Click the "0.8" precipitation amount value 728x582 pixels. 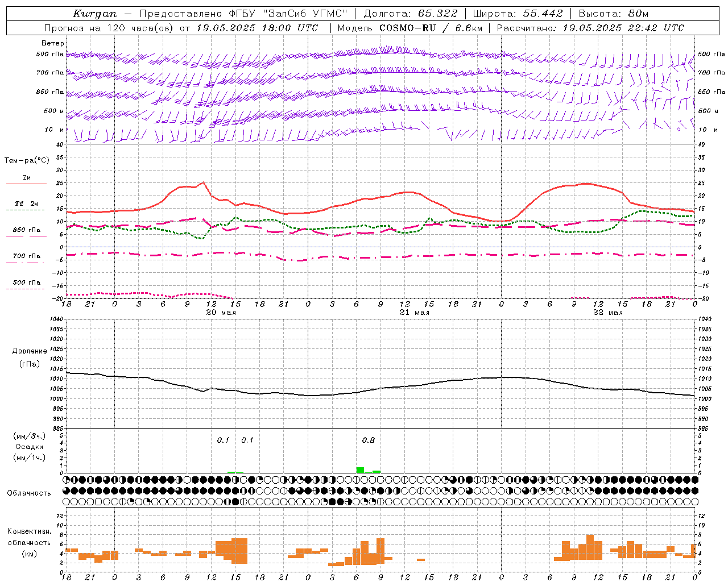pos(369,440)
